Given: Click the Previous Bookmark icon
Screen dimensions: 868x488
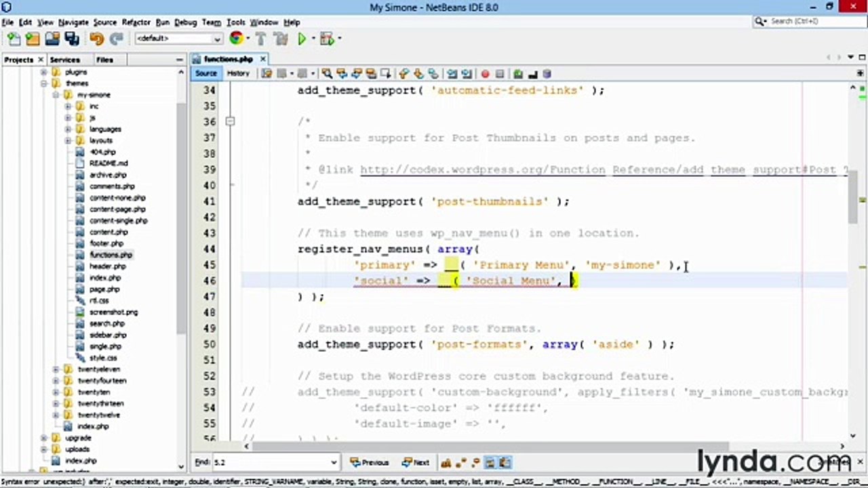Looking at the screenshot, I should [x=404, y=73].
